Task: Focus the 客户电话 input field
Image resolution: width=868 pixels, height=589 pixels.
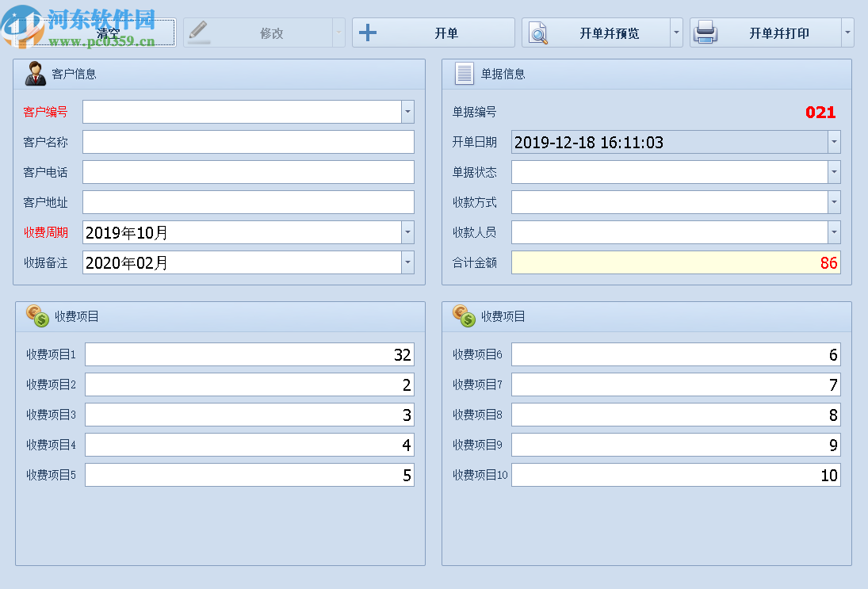Action: click(249, 172)
